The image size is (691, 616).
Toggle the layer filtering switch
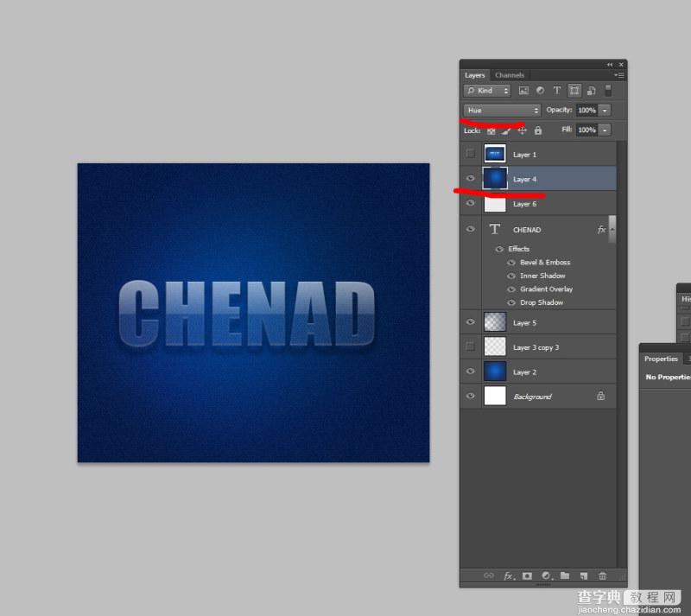tap(608, 91)
